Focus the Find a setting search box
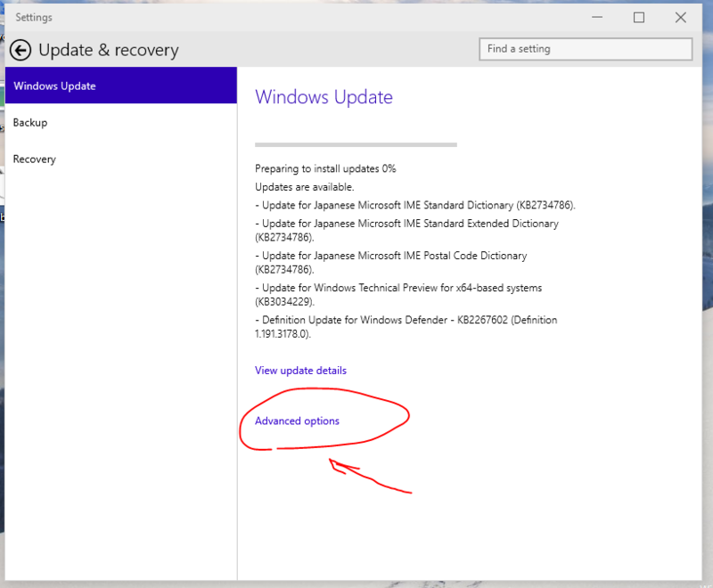The width and height of the screenshot is (713, 588). [586, 49]
